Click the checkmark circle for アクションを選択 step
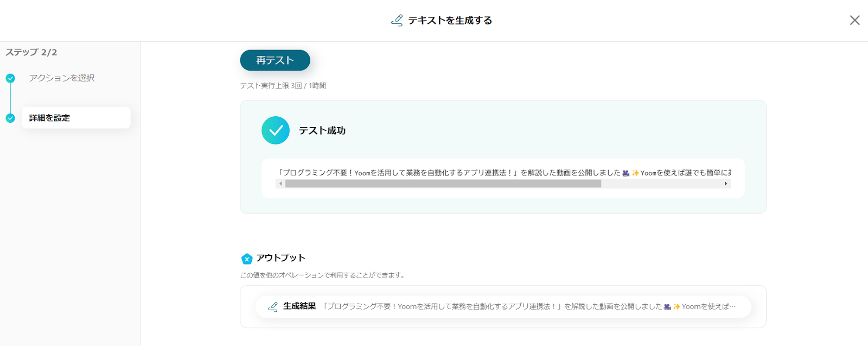The width and height of the screenshot is (868, 346). tap(10, 78)
